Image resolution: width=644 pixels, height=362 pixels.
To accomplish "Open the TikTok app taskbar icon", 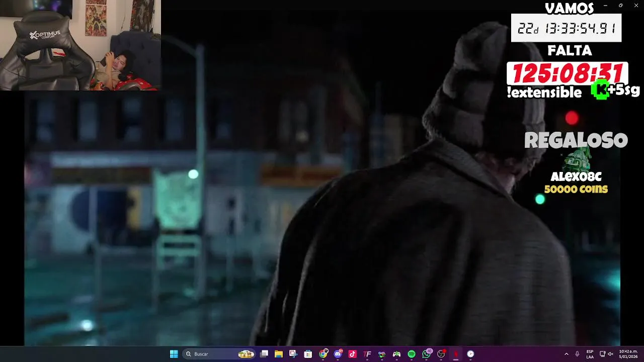I will click(352, 354).
